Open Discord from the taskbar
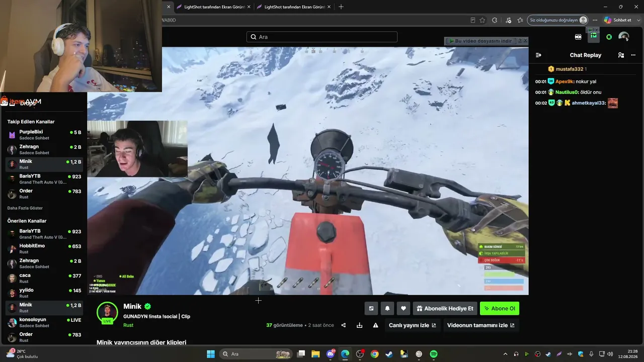This screenshot has height=362, width=644. (x=331, y=354)
